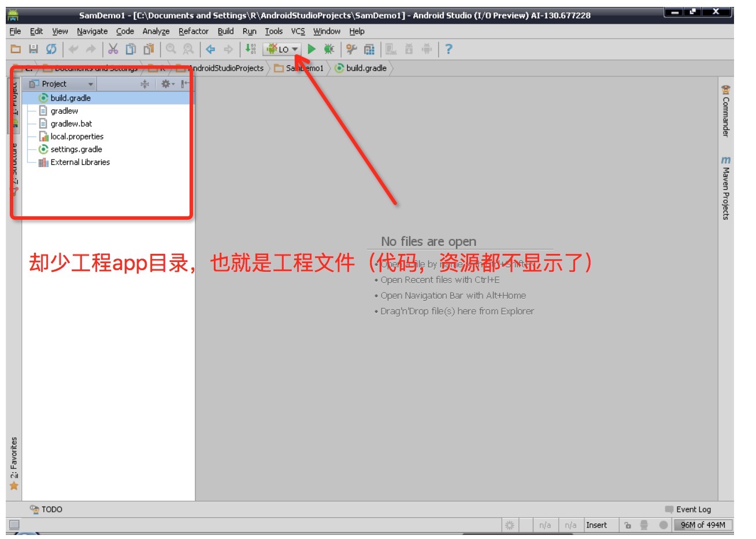The height and width of the screenshot is (539, 756).
Task: Toggle read-only lock icon in status bar
Action: tap(628, 525)
